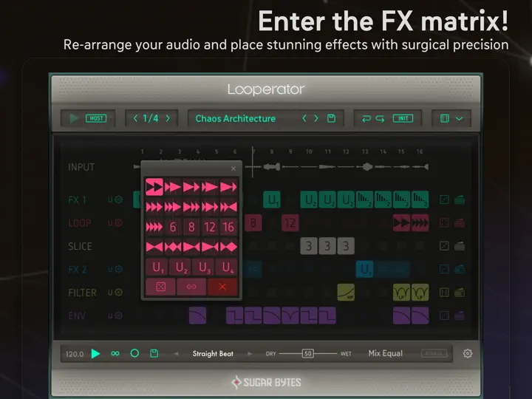This screenshot has height=399, width=532.
Task: Open the LOOP row gear settings
Action: coord(118,223)
